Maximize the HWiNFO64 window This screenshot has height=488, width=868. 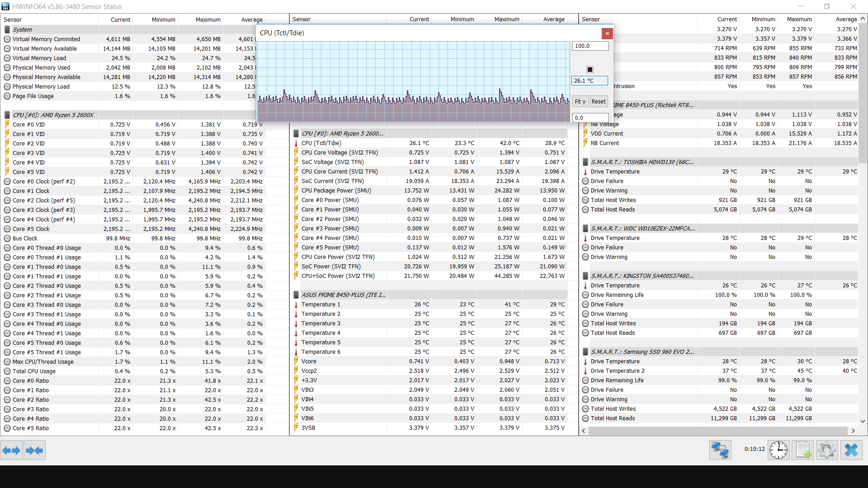pyautogui.click(x=827, y=6)
